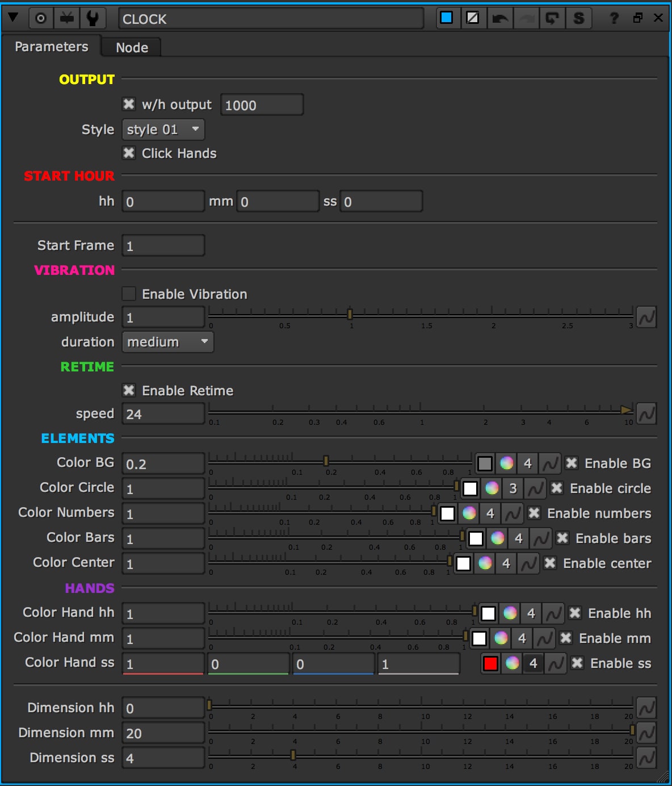The height and width of the screenshot is (786, 672).
Task: Click the 3 channel button for Color Circle
Action: point(513,488)
